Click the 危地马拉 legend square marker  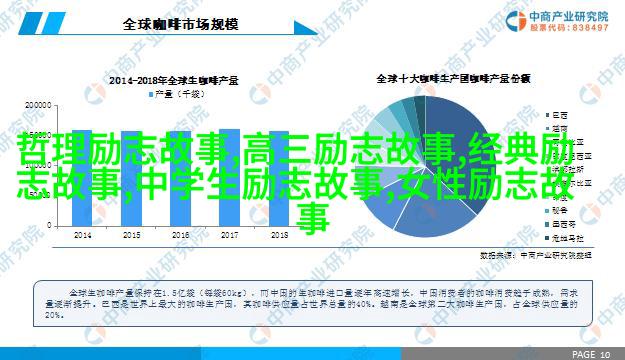(547, 238)
